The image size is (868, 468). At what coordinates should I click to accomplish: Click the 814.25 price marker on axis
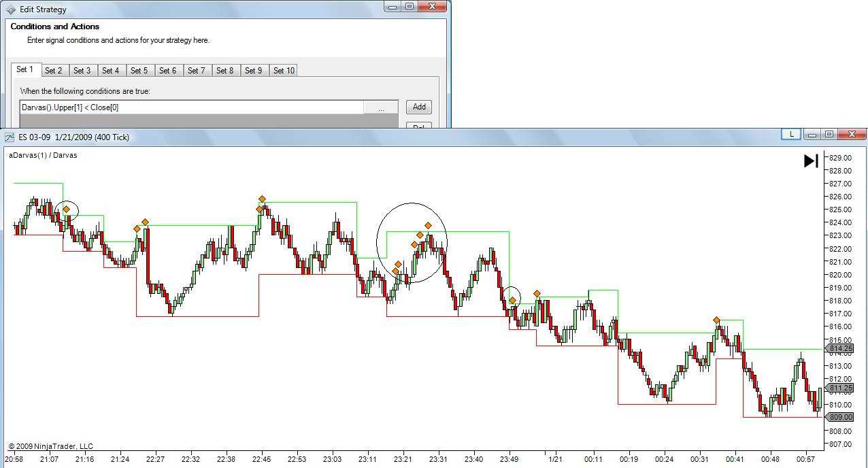[840, 348]
